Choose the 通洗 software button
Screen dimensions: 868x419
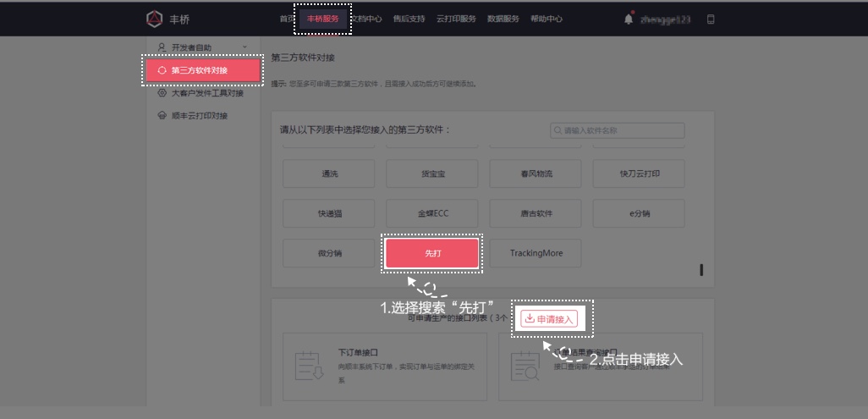coord(329,174)
